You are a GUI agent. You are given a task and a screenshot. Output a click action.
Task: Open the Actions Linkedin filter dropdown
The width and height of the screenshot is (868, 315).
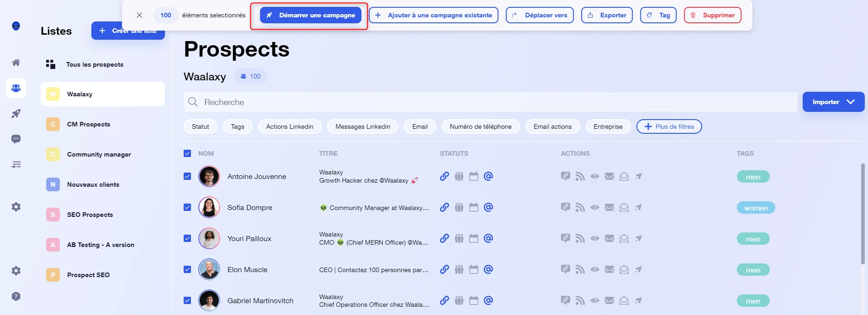pyautogui.click(x=290, y=126)
